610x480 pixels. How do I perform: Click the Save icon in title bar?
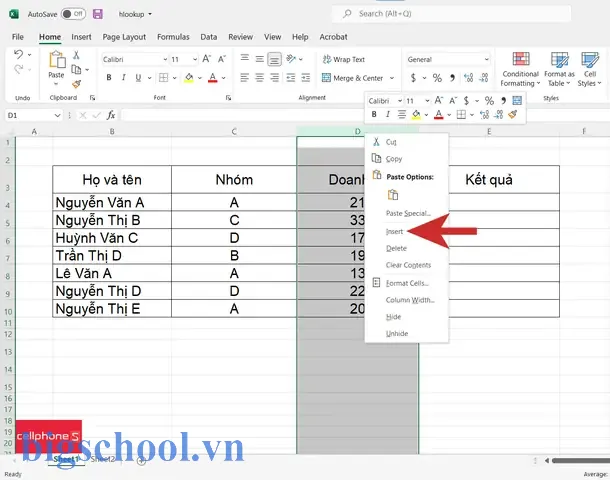click(98, 14)
